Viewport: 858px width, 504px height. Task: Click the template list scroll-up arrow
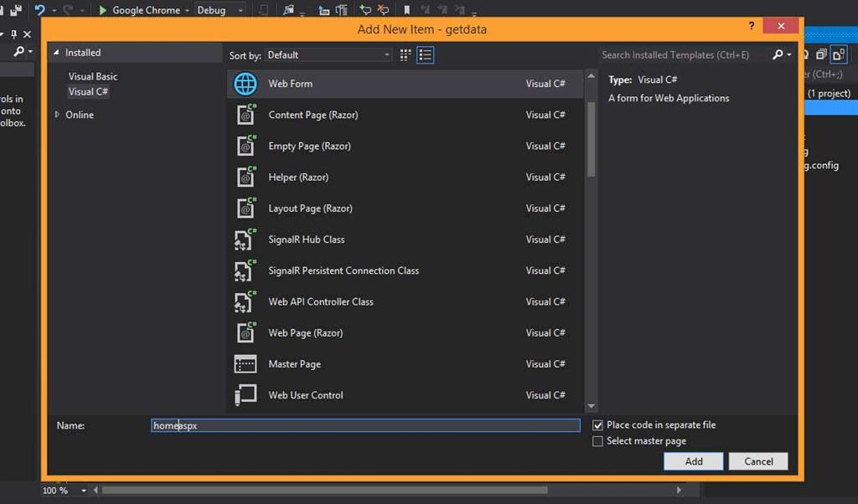click(x=591, y=76)
